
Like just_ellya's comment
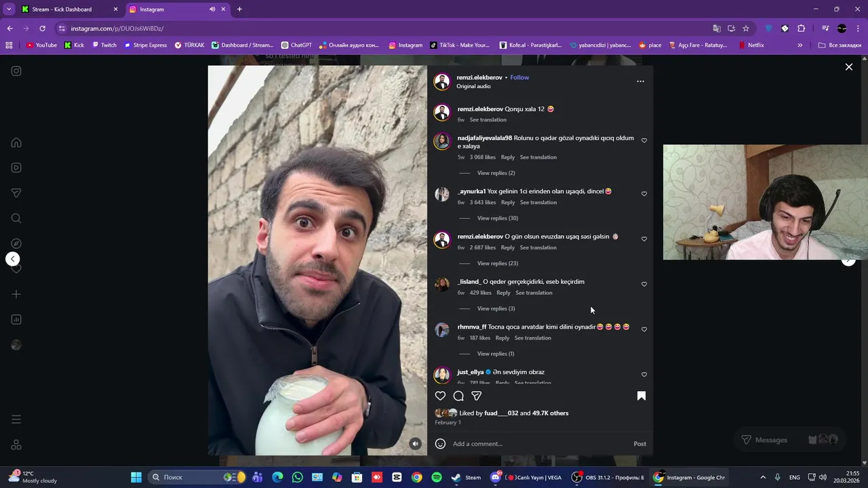[x=644, y=375]
